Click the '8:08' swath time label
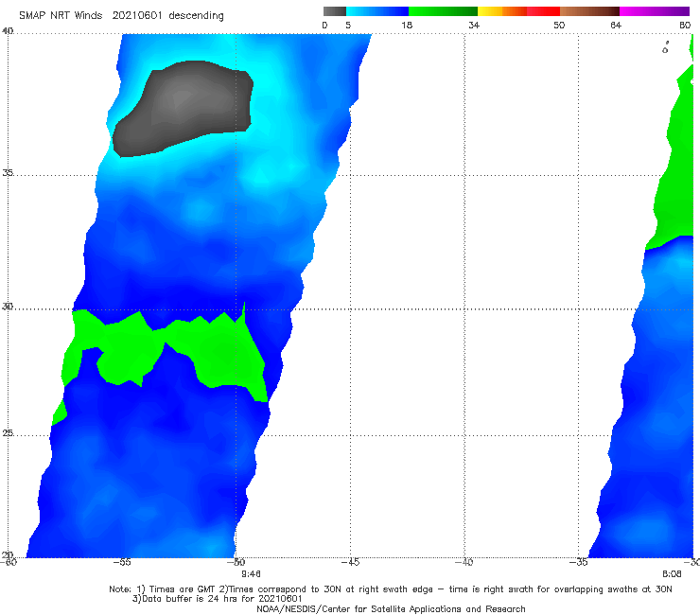Viewport: 700px width, 615px height. [672, 574]
